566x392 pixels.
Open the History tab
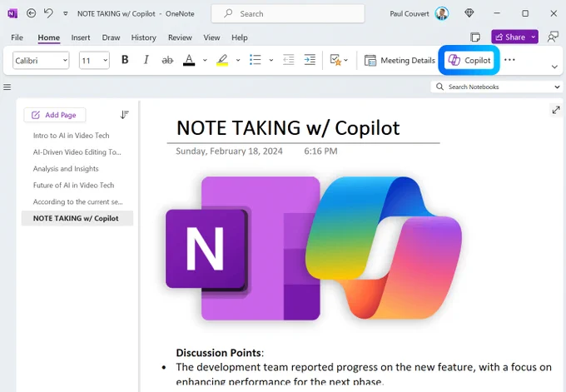pyautogui.click(x=144, y=37)
